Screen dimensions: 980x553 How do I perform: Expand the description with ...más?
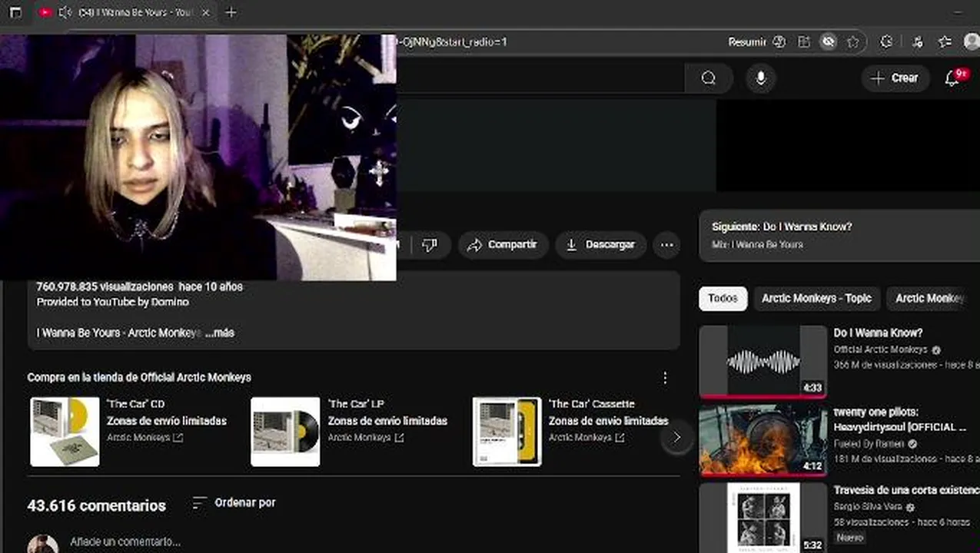(220, 333)
